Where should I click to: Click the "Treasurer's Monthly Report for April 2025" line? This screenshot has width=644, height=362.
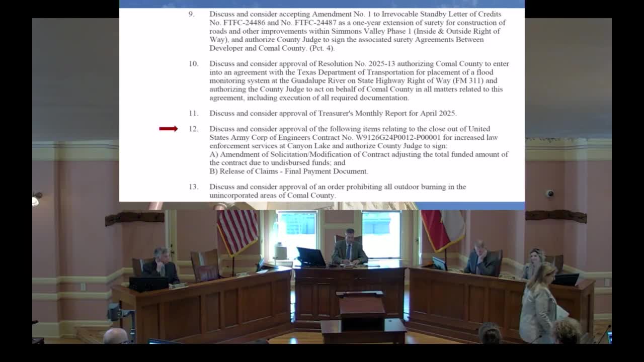[333, 114]
